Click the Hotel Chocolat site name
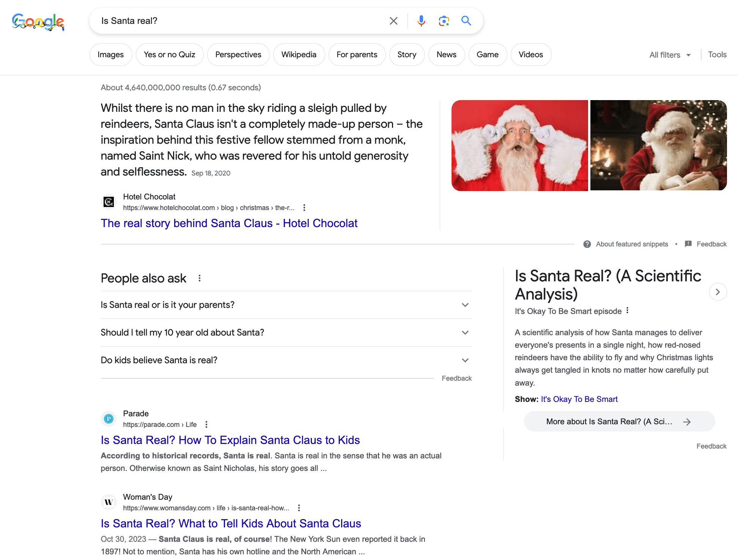This screenshot has width=738, height=560. pyautogui.click(x=149, y=197)
